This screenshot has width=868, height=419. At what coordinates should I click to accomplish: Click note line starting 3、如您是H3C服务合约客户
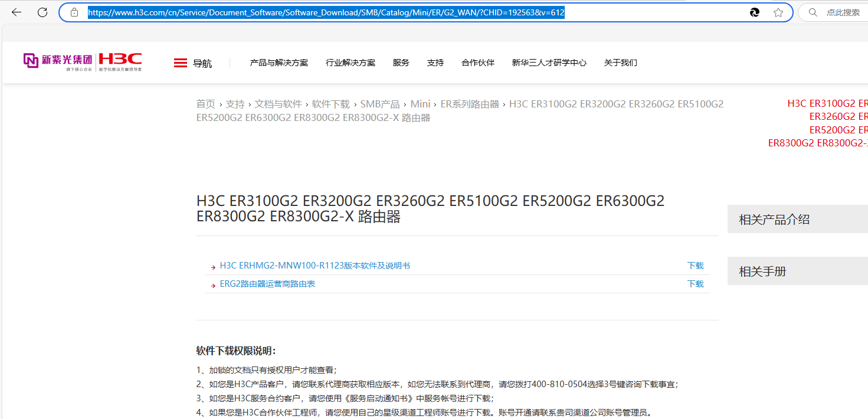[x=345, y=398]
